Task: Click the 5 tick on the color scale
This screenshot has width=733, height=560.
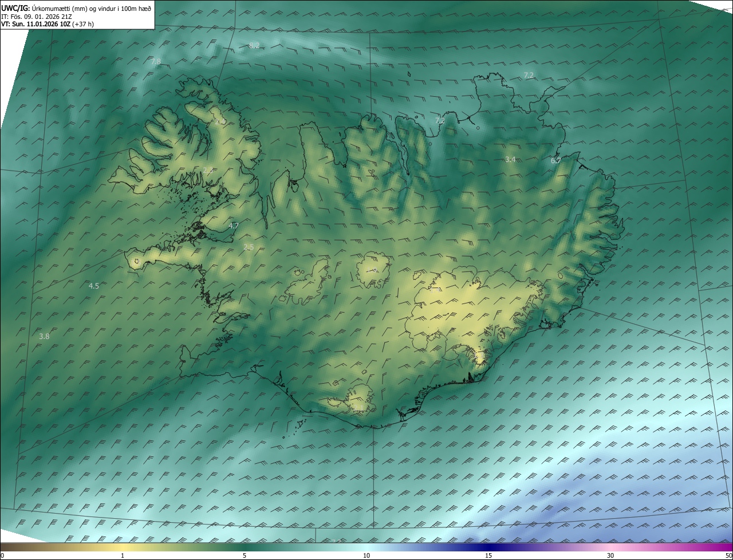Action: pyautogui.click(x=245, y=555)
